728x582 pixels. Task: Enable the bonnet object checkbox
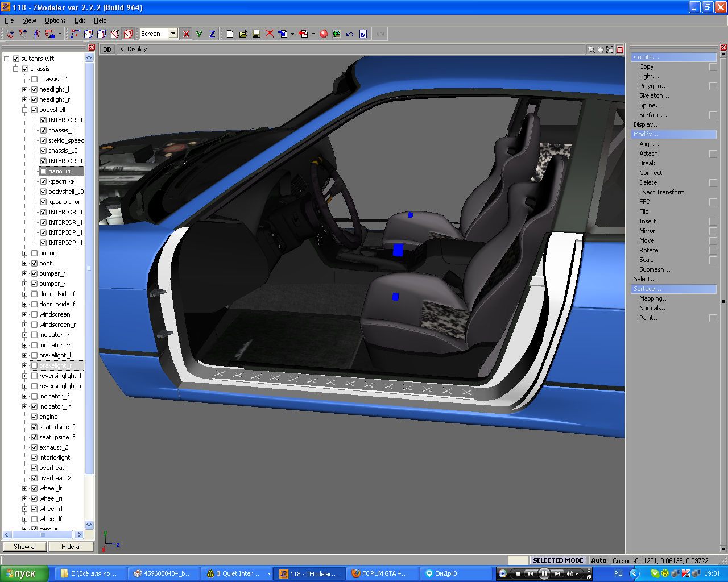coord(34,253)
